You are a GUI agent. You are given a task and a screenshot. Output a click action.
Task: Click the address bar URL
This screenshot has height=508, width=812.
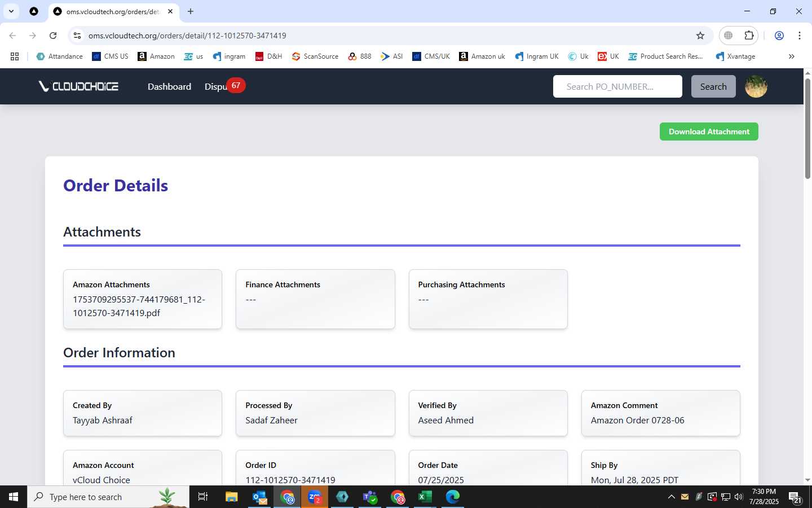pyautogui.click(x=187, y=36)
